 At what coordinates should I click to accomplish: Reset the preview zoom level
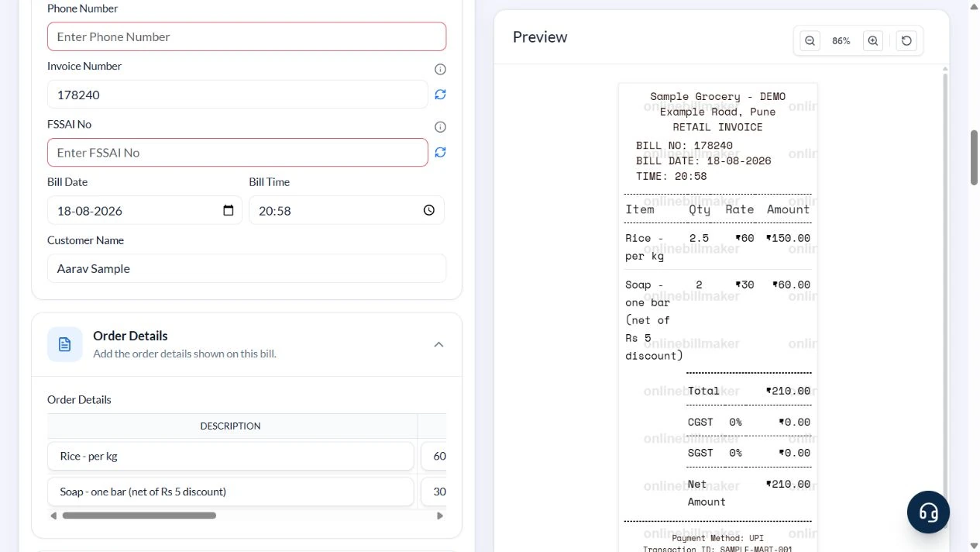(906, 41)
